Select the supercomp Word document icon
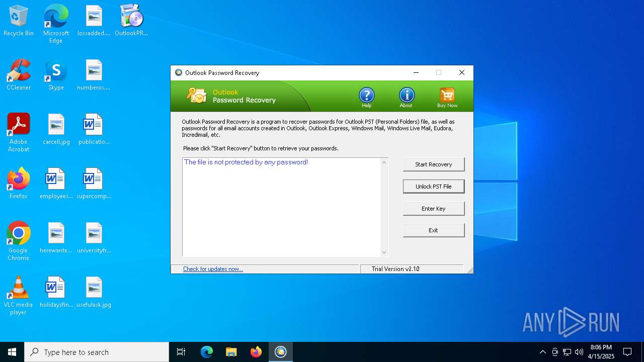The image size is (644, 362). coord(94,184)
